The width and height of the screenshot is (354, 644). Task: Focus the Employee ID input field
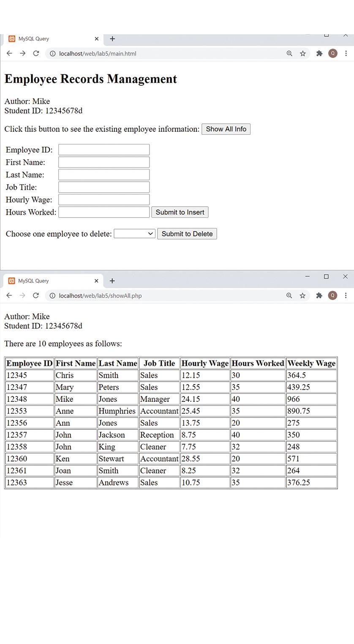tap(104, 150)
